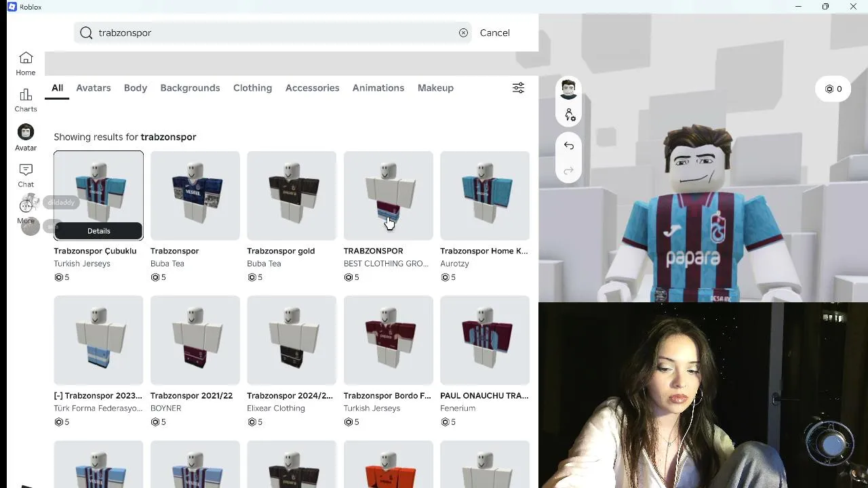Image resolution: width=868 pixels, height=488 pixels.
Task: Select the Trabzonspor 2023 shorts thumbnail
Action: pos(98,340)
